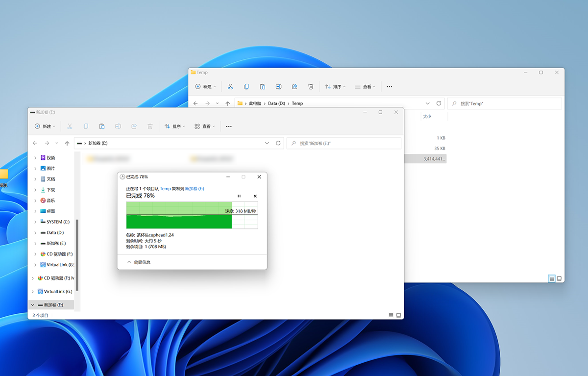Refresh the 新加卷 (E:) window

pos(278,143)
